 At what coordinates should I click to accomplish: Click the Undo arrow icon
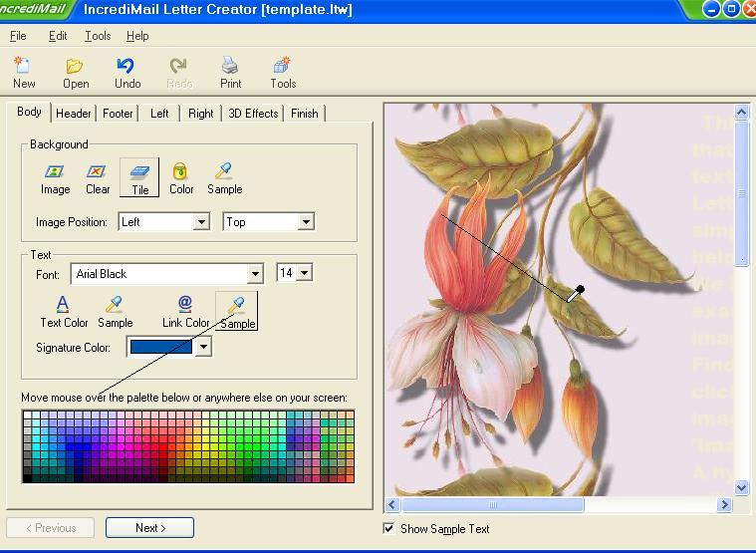(126, 67)
